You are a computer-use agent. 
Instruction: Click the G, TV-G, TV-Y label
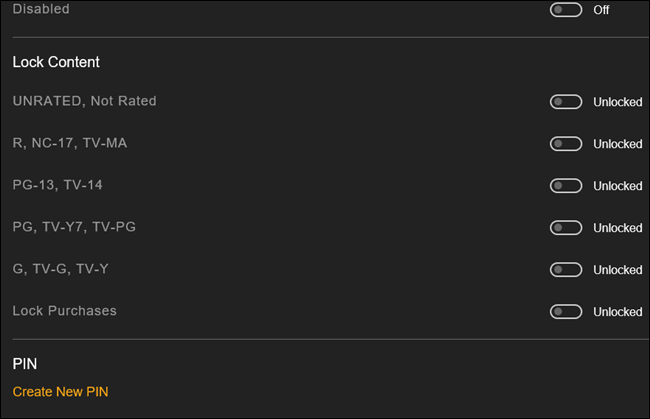pos(61,269)
